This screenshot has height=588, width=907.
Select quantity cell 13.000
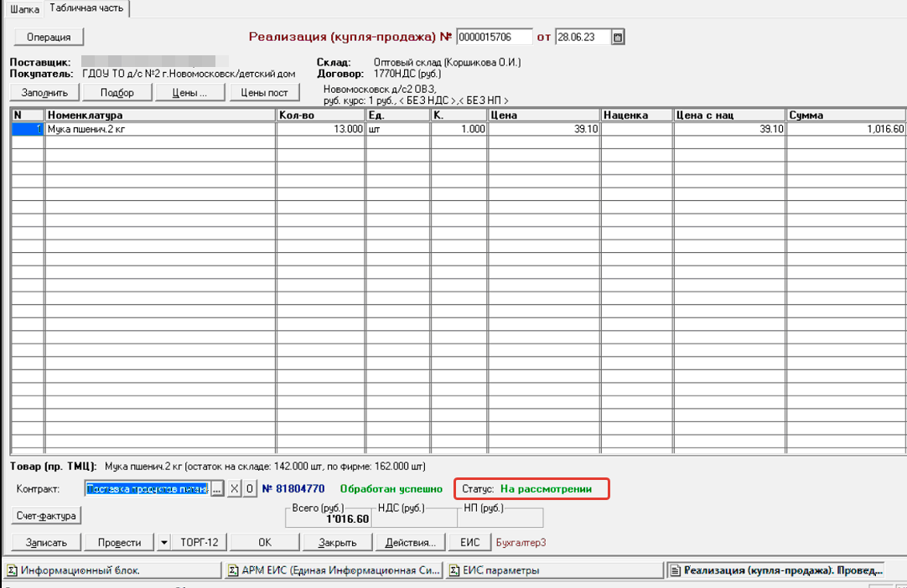click(320, 129)
